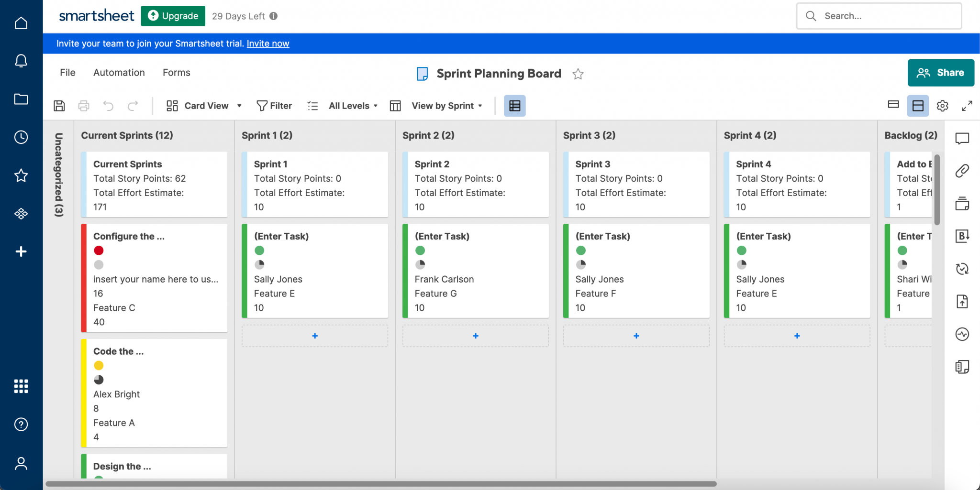The image size is (980, 490).
Task: Open Notifications in the left sidebar
Action: [x=21, y=61]
